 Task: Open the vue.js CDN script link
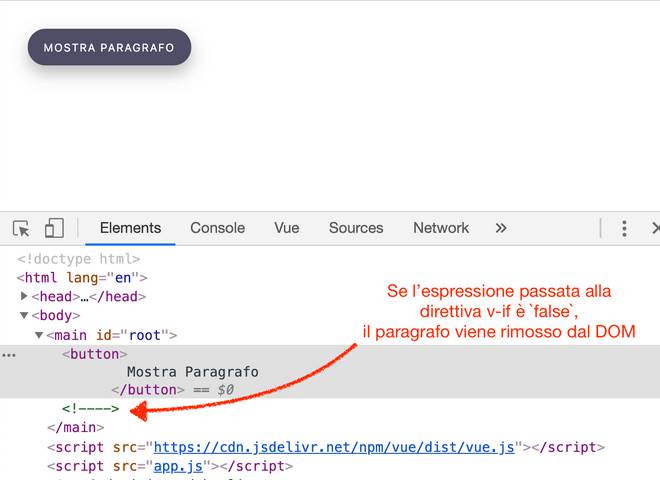pos(334,447)
